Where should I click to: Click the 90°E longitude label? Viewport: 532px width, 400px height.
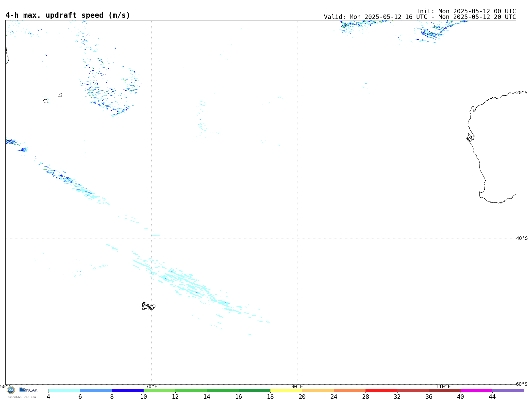(297, 387)
